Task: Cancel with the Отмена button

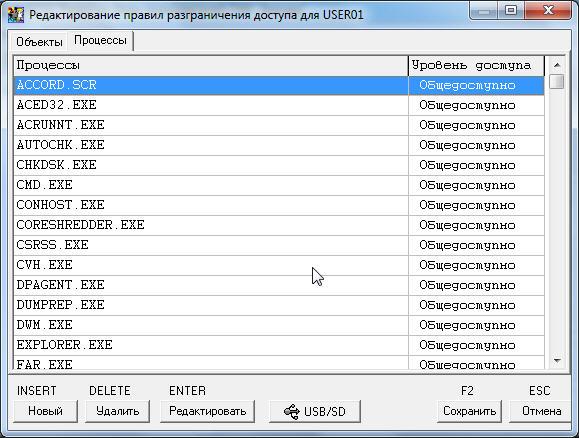Action: (541, 411)
